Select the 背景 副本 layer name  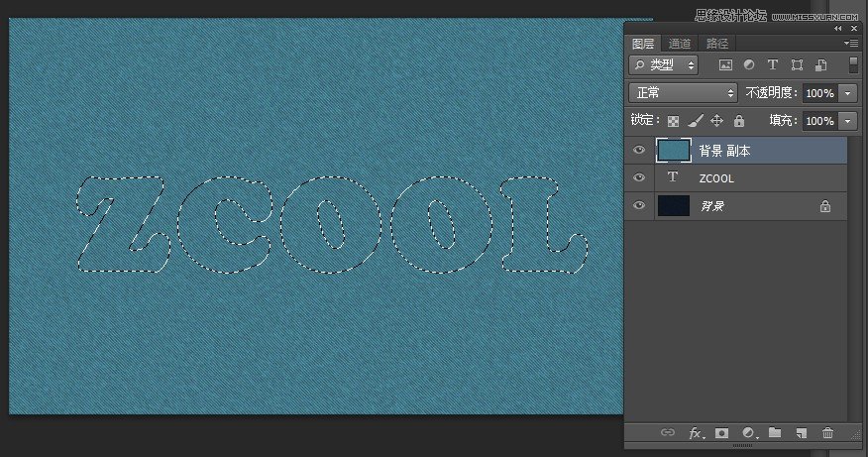click(724, 151)
